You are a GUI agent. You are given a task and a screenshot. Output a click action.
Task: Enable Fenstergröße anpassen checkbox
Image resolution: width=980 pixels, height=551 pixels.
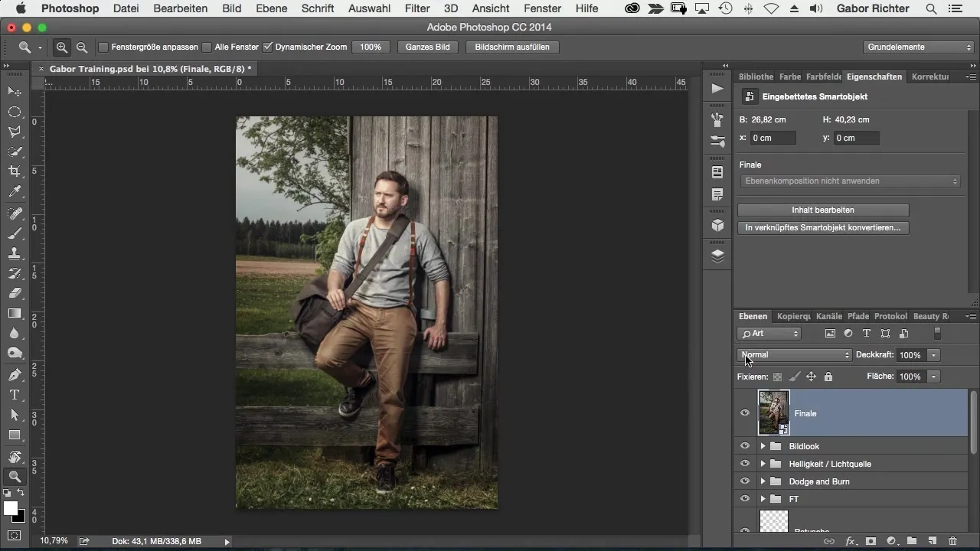pyautogui.click(x=103, y=47)
